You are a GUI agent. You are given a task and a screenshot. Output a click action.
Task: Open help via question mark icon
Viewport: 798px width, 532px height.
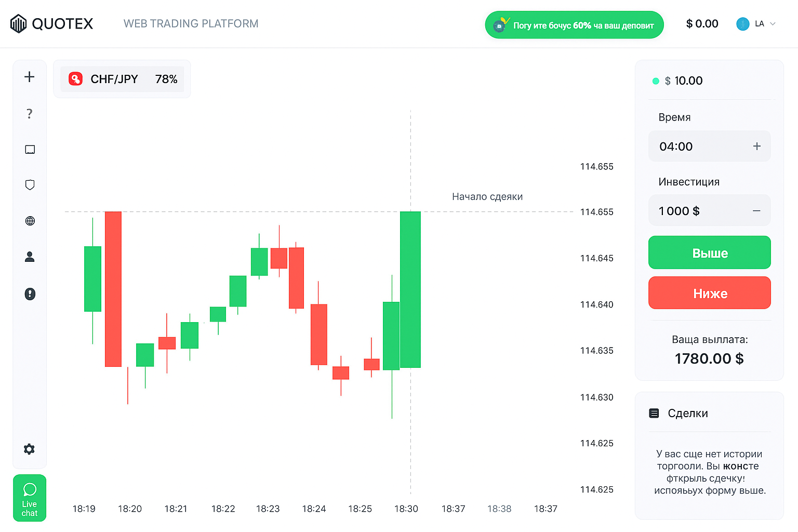pos(30,114)
